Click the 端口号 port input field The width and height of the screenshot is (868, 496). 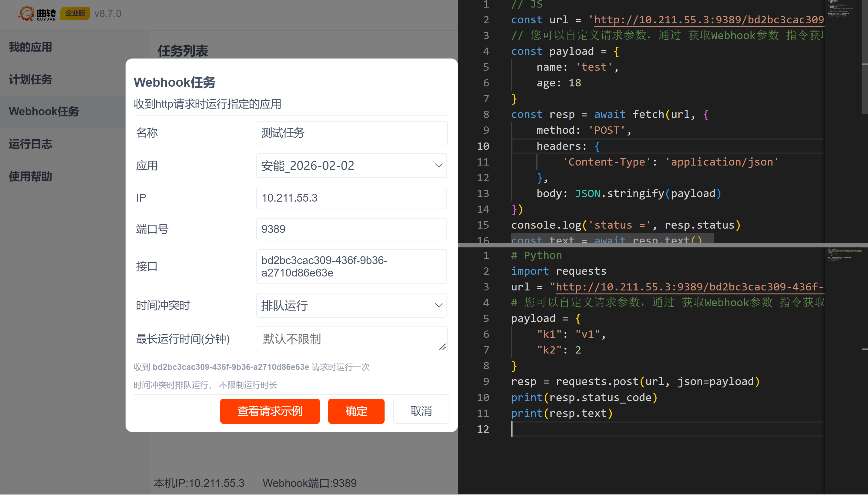(x=352, y=229)
